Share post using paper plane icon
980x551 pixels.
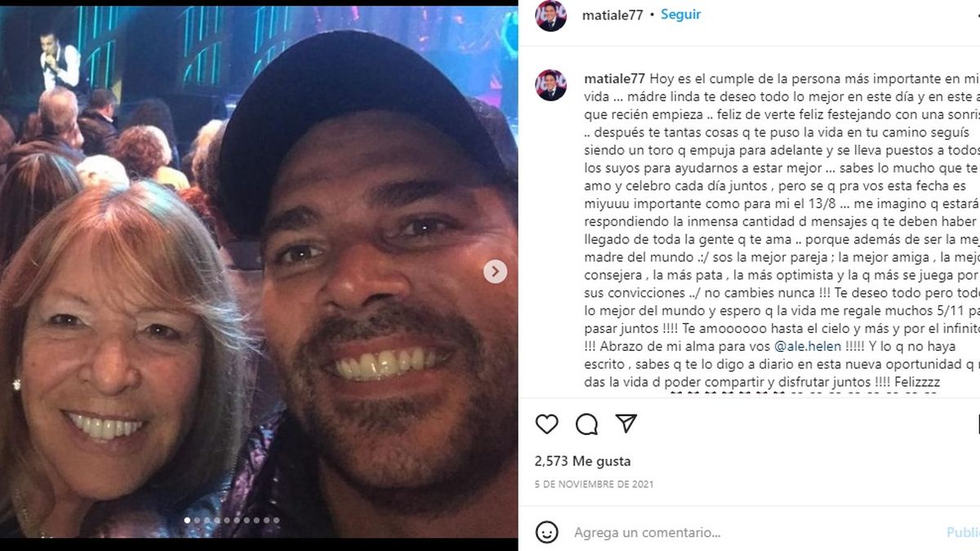pyautogui.click(x=626, y=424)
